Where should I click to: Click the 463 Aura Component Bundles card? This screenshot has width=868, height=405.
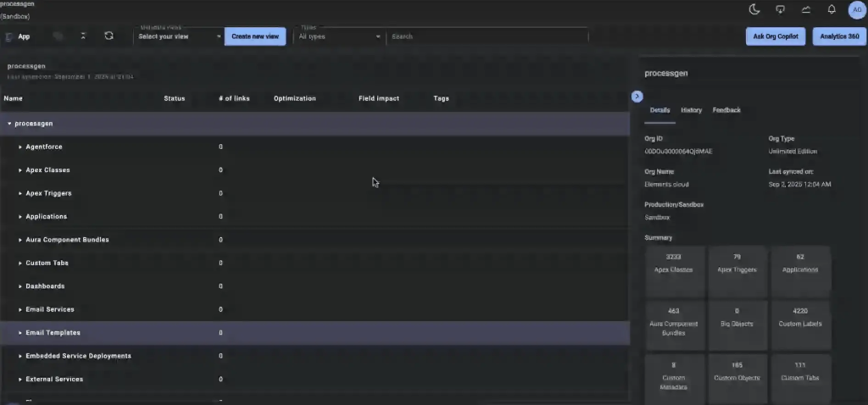click(x=674, y=325)
